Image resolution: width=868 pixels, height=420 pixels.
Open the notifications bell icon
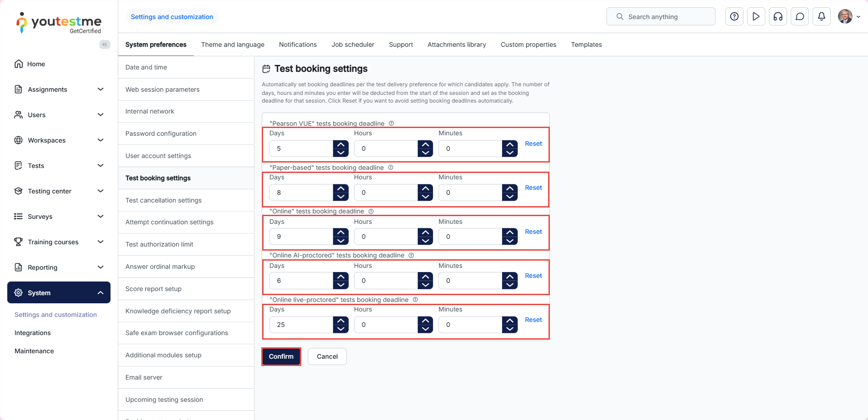(x=821, y=17)
